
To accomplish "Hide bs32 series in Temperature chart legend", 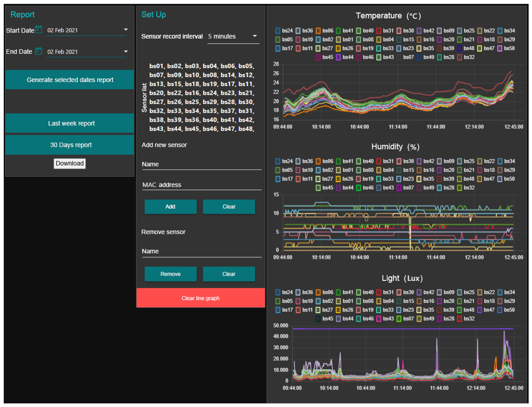I will (x=460, y=57).
